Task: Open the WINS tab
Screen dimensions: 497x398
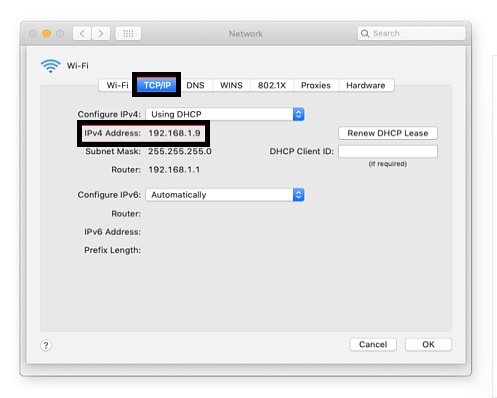Action: point(231,85)
